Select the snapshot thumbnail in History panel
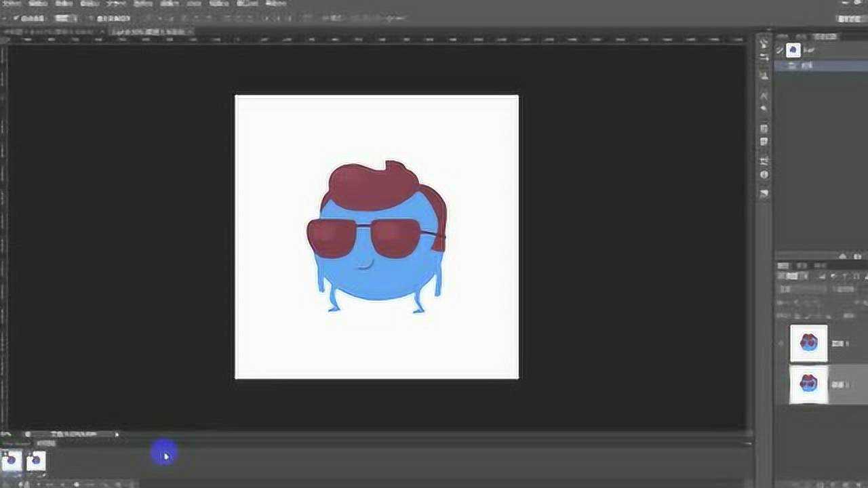The height and width of the screenshot is (488, 868). (x=793, y=50)
